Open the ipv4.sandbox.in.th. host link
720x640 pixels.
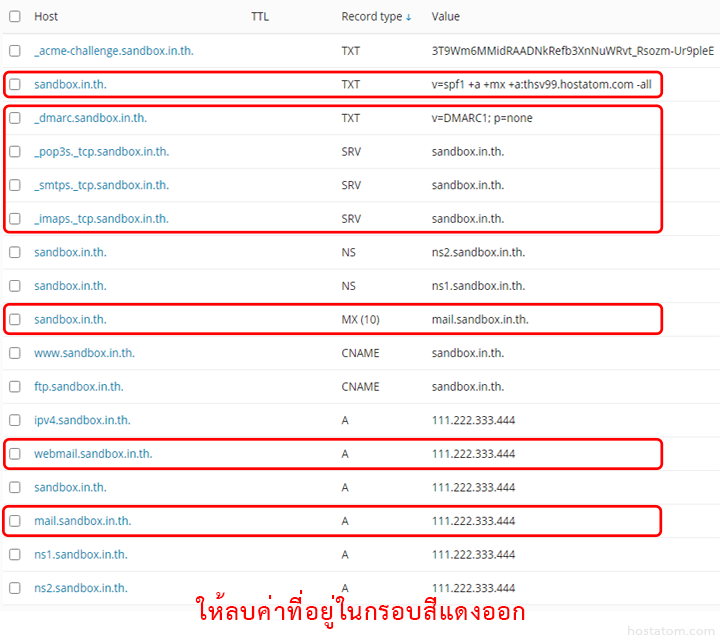pos(82,420)
